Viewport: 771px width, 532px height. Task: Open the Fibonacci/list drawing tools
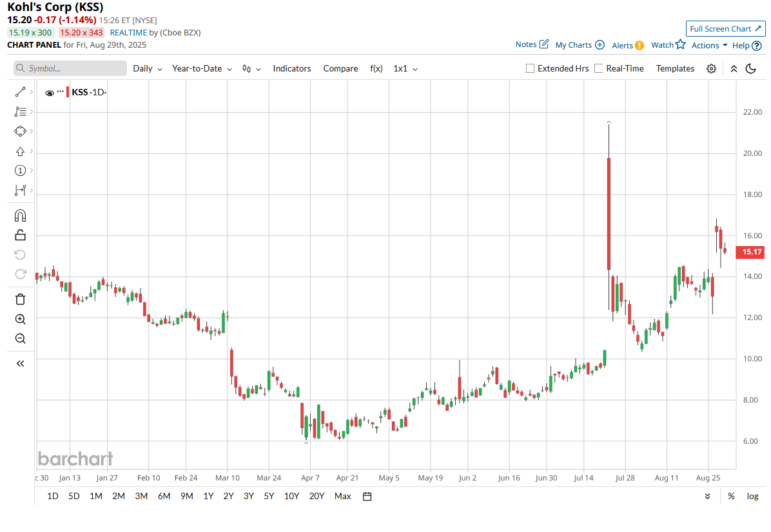(x=20, y=112)
